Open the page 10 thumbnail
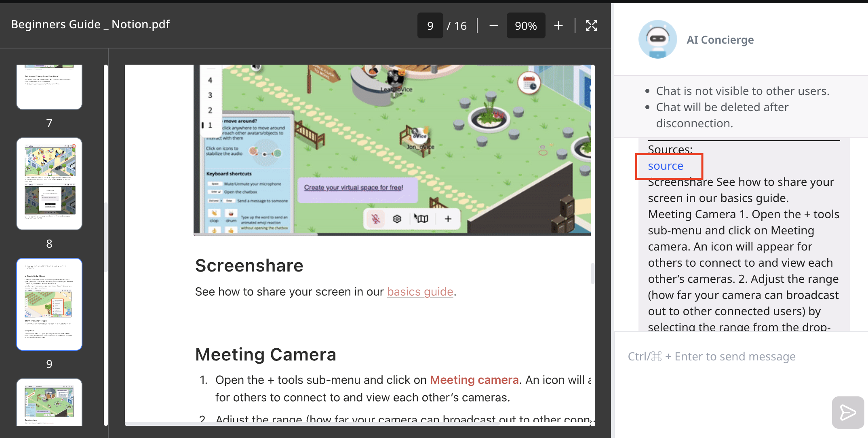The image size is (868, 438). (49, 402)
